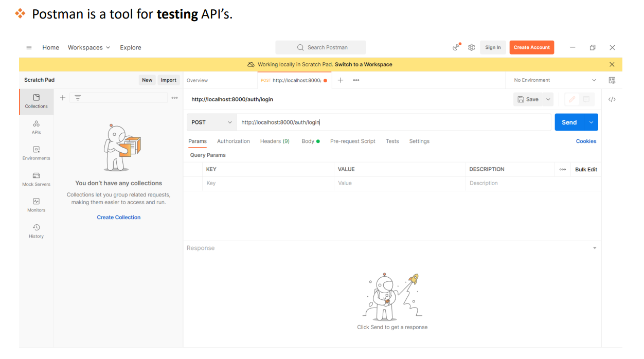Open the Collections sidebar panel

tap(37, 101)
